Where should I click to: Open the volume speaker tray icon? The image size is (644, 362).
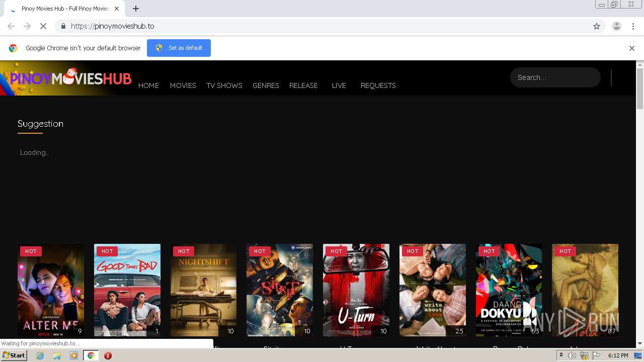click(x=572, y=355)
